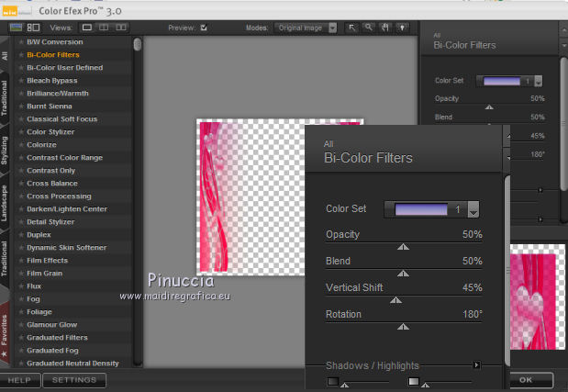Toggle the Preview checkbox
This screenshot has width=568, height=392.
click(x=204, y=28)
